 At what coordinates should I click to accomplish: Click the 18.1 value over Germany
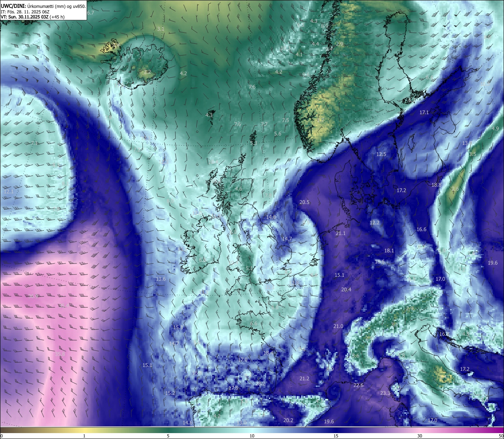389,251
